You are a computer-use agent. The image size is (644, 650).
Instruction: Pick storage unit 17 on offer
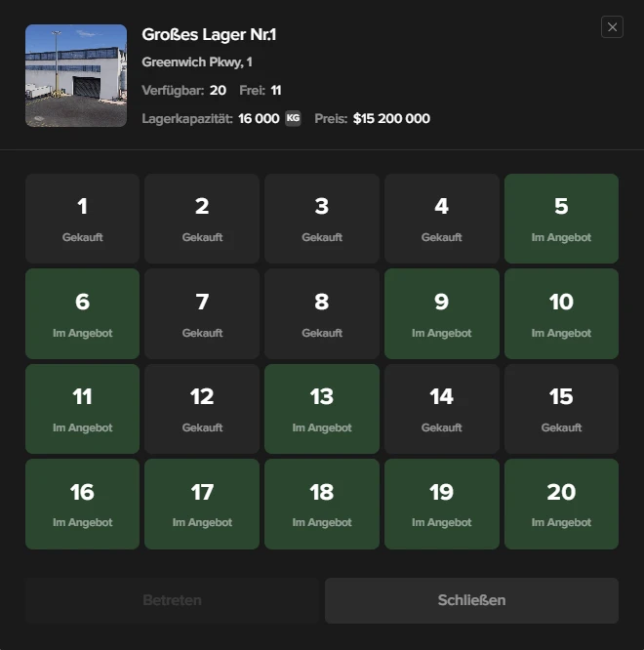[202, 504]
